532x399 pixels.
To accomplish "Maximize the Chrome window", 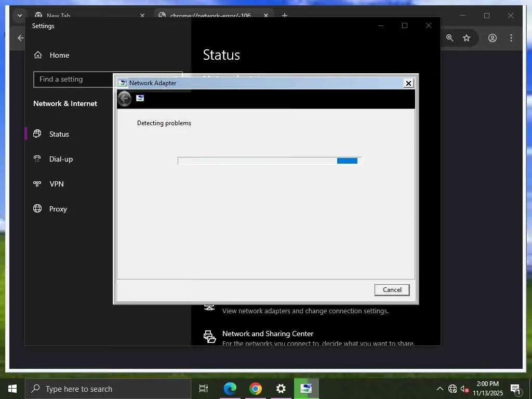I will point(486,16).
